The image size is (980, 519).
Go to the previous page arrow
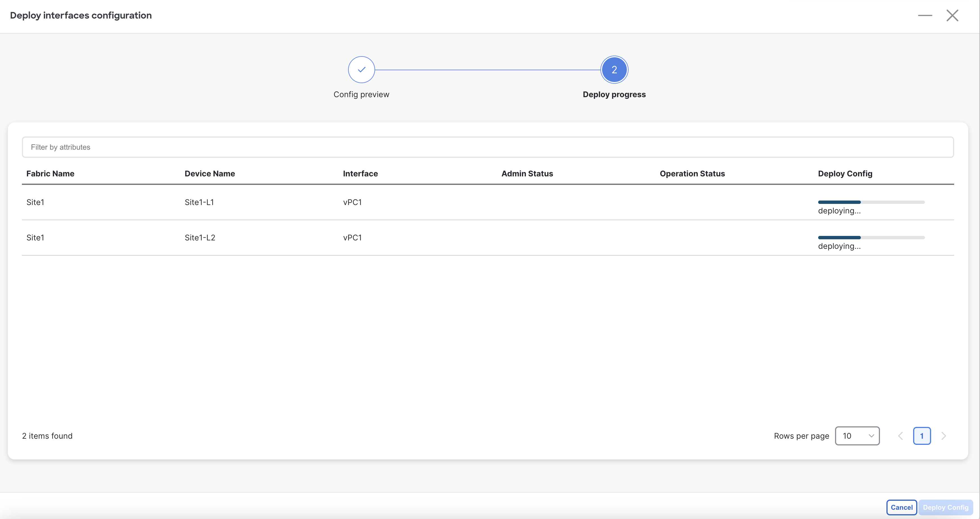point(900,436)
